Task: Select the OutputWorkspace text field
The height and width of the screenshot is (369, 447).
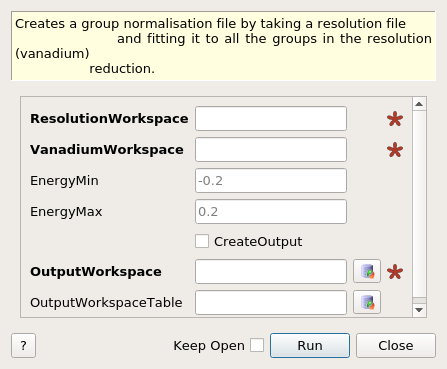Action: [x=271, y=272]
